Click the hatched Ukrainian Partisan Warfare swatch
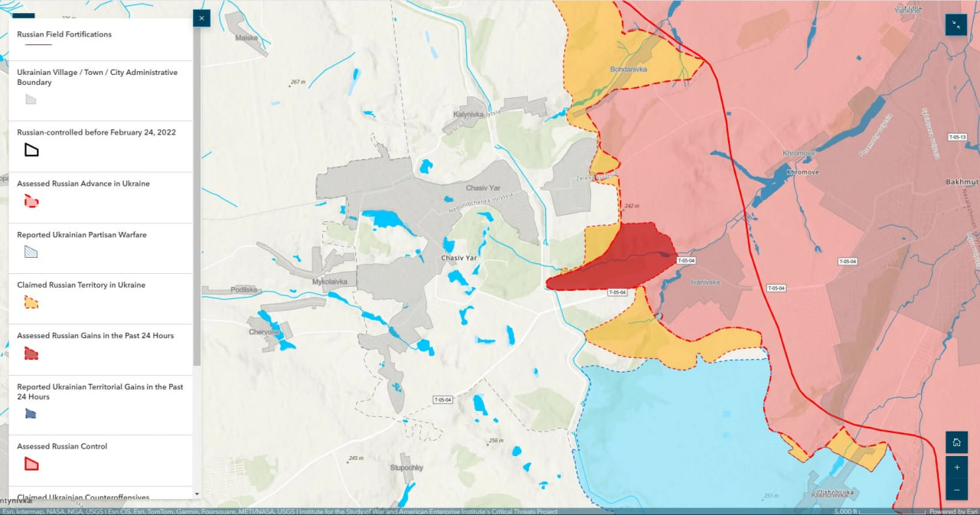Image resolution: width=980 pixels, height=515 pixels. (31, 252)
